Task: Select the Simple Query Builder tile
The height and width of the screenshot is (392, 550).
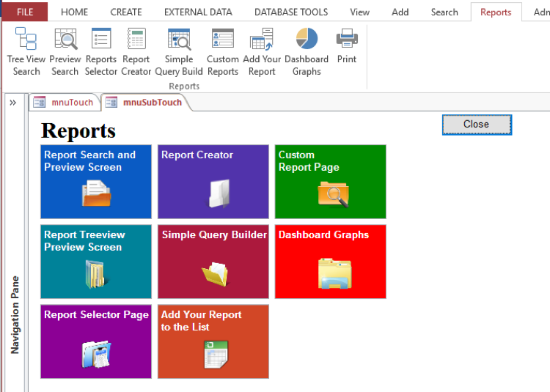Action: [213, 262]
